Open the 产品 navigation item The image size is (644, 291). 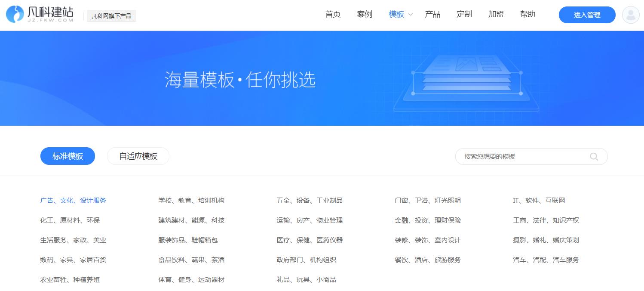(432, 14)
